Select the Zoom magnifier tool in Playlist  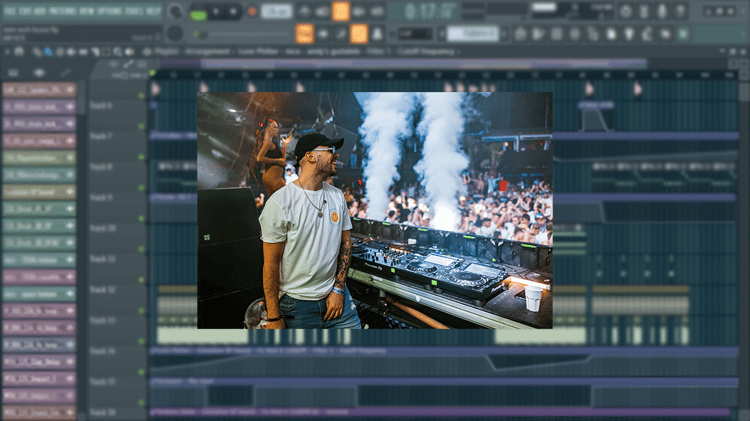pos(117,52)
